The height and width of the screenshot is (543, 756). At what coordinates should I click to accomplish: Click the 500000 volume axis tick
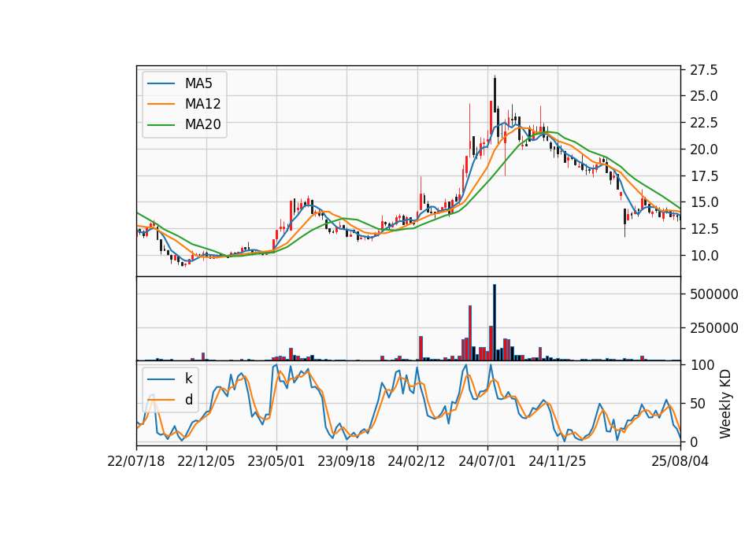714,294
